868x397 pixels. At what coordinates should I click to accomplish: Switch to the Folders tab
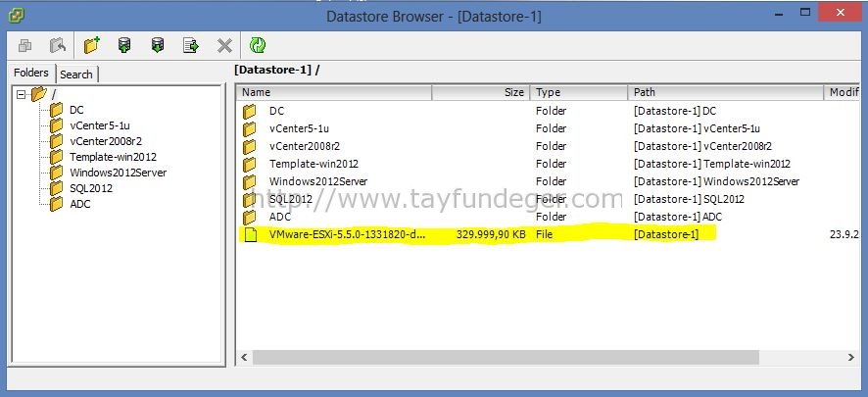point(31,73)
